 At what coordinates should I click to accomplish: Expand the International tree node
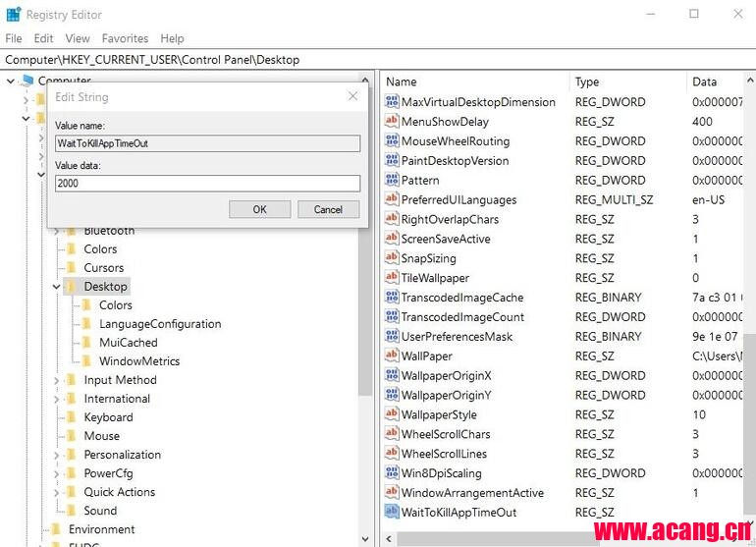tap(56, 399)
